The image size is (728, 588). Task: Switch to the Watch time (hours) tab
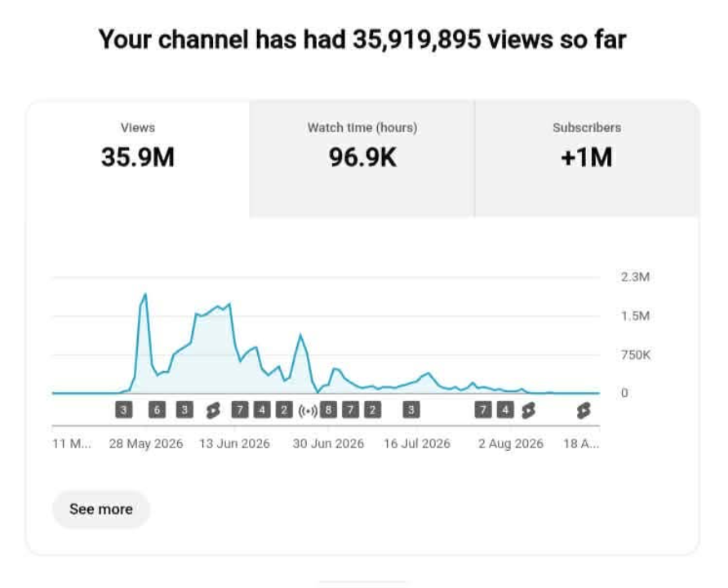click(362, 159)
